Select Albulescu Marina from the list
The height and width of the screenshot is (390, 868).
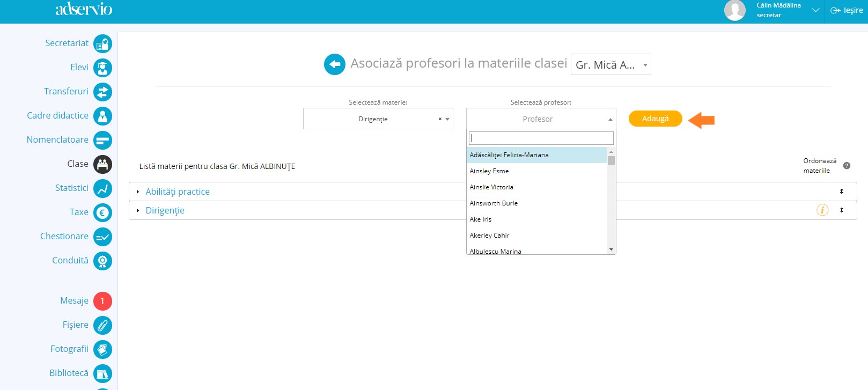tap(537, 249)
